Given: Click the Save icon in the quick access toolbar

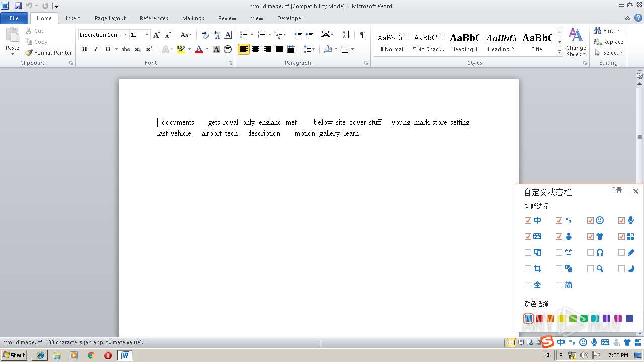Looking at the screenshot, I should [x=18, y=6].
